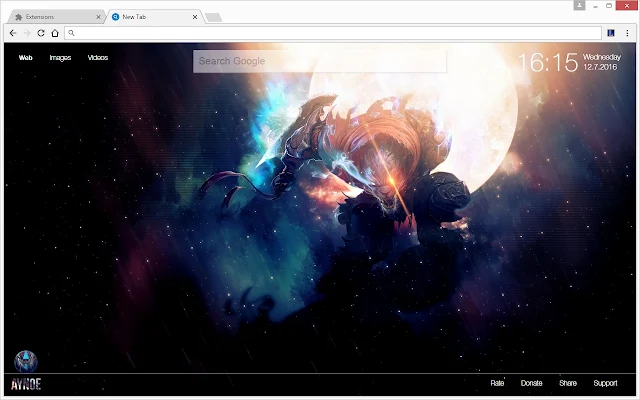
Task: Open a new tab with the tab strip button
Action: [x=213, y=17]
